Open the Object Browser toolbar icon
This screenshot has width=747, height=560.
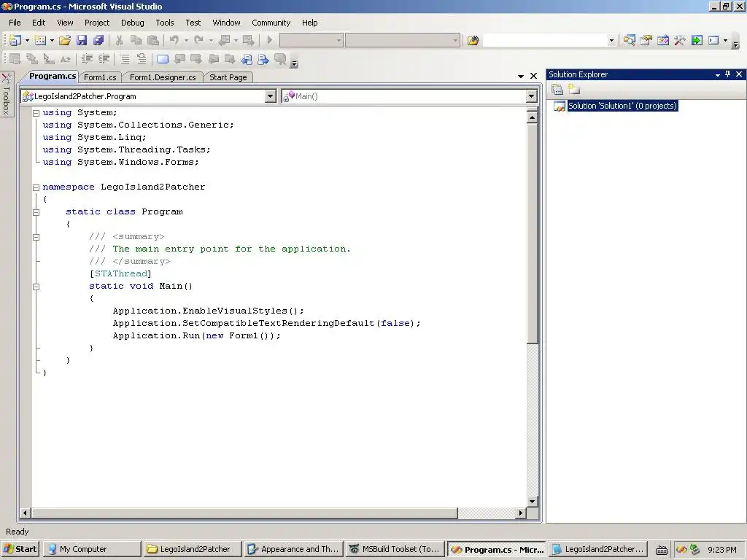click(662, 41)
